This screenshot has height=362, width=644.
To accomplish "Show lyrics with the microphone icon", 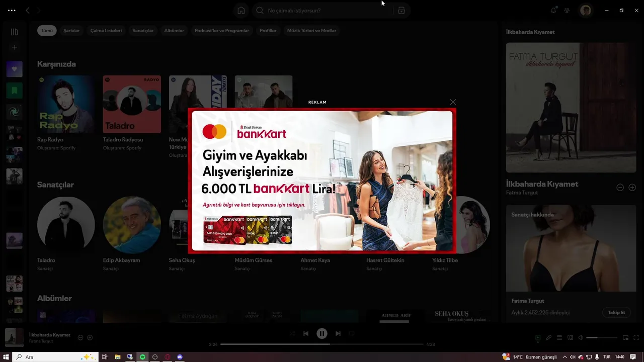I will click(x=549, y=338).
